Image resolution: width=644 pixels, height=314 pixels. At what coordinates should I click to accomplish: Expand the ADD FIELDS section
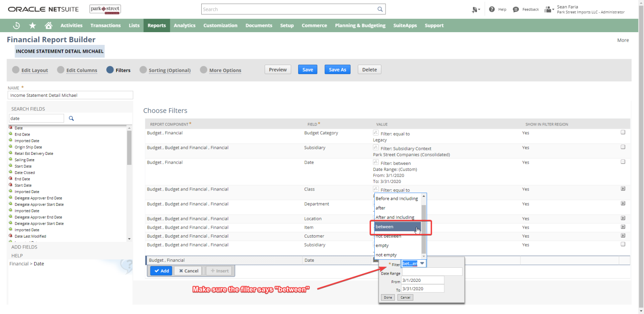[24, 247]
